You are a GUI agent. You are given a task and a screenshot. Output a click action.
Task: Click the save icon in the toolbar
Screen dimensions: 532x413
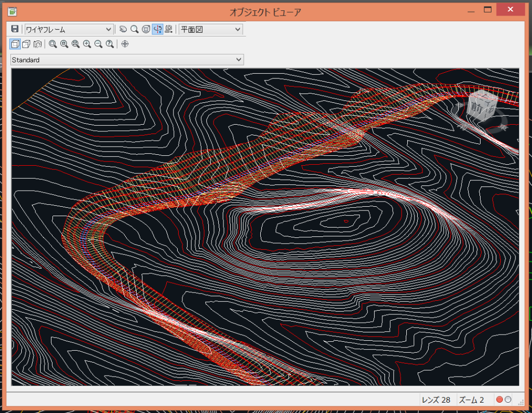[x=15, y=30]
